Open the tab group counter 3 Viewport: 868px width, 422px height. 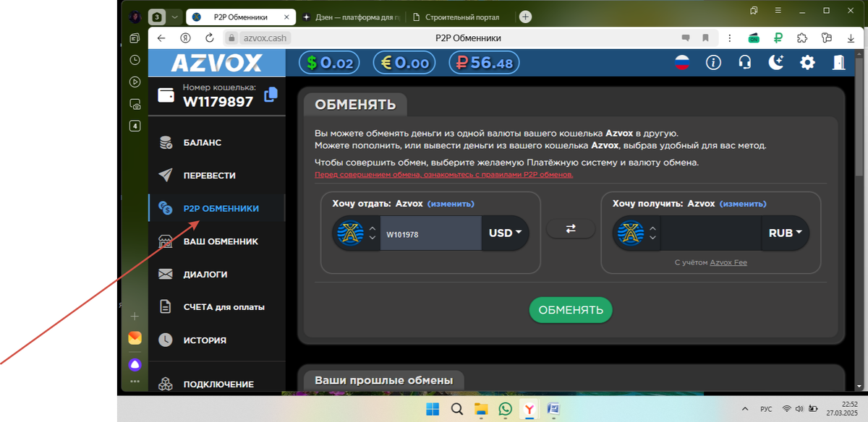pyautogui.click(x=156, y=17)
